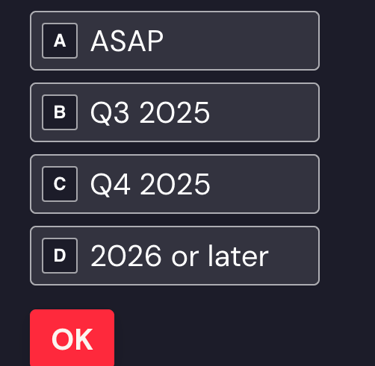Select the Q4 2025 option
Viewport: 375px width, 366px height.
tap(175, 184)
